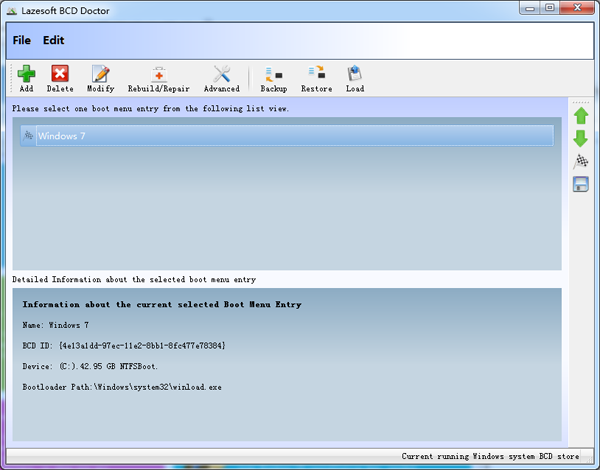Image resolution: width=600 pixels, height=470 pixels.
Task: Click the red Delete icon
Action: pyautogui.click(x=60, y=73)
